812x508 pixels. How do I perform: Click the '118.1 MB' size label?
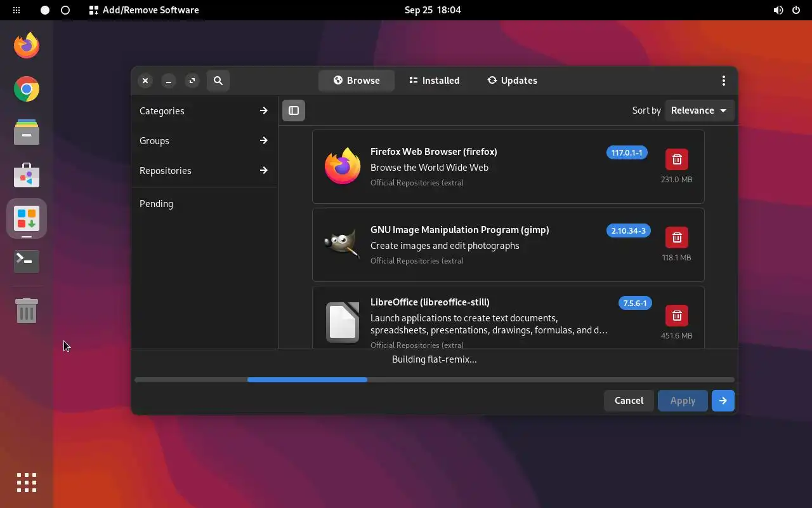tap(677, 258)
